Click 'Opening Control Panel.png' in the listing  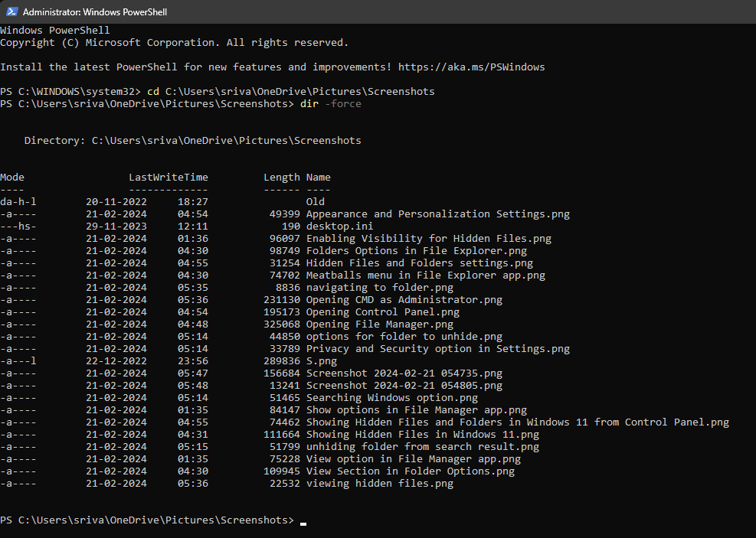click(382, 312)
